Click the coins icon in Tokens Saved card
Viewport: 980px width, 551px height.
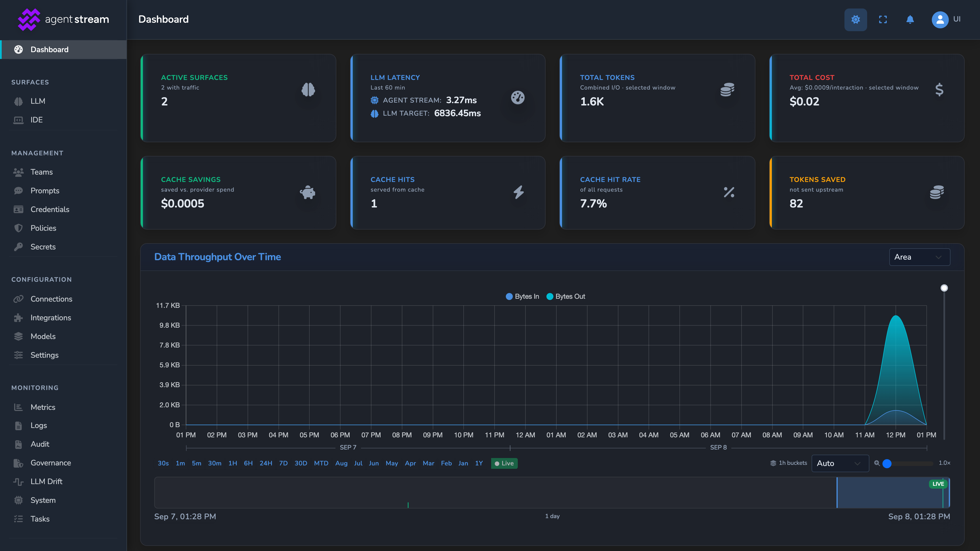pyautogui.click(x=937, y=192)
